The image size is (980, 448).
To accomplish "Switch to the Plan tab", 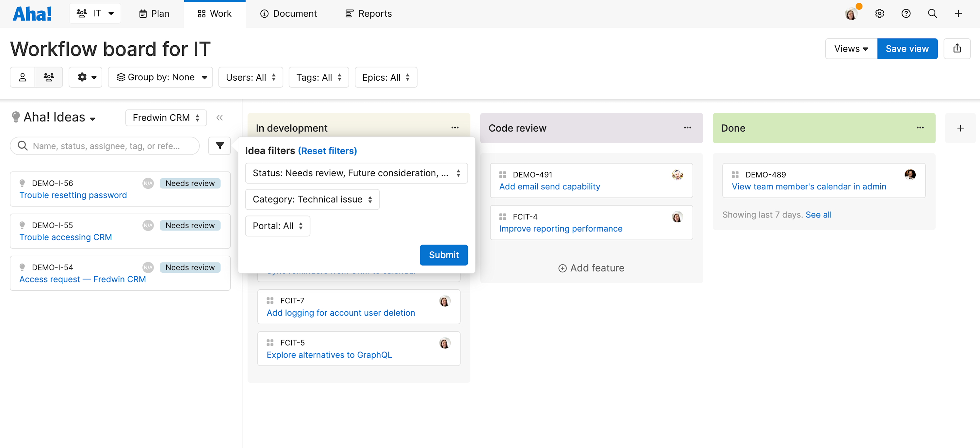I will 154,13.
